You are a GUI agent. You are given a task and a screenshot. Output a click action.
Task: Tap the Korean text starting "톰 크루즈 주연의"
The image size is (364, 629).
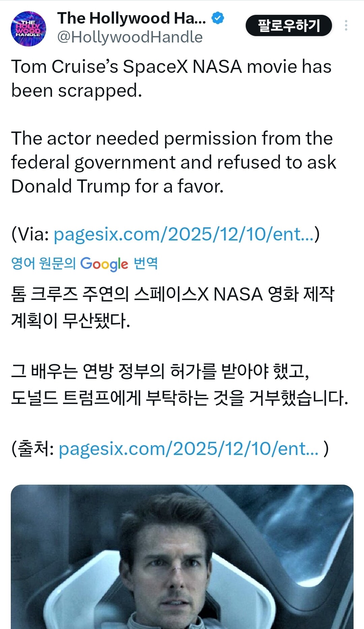(172, 294)
